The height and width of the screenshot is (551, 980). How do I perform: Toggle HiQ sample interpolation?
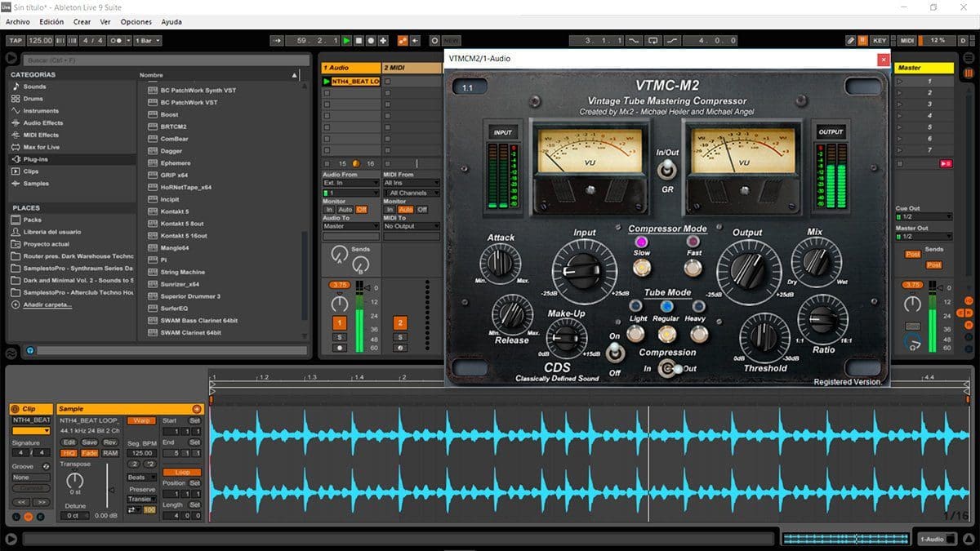[69, 453]
